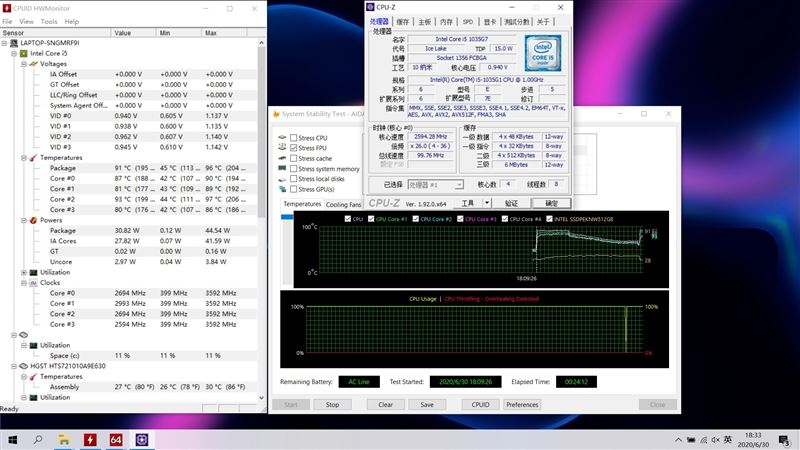Switch to CPU-Z via its taskbar icon
The width and height of the screenshot is (800, 450).
pos(142,439)
